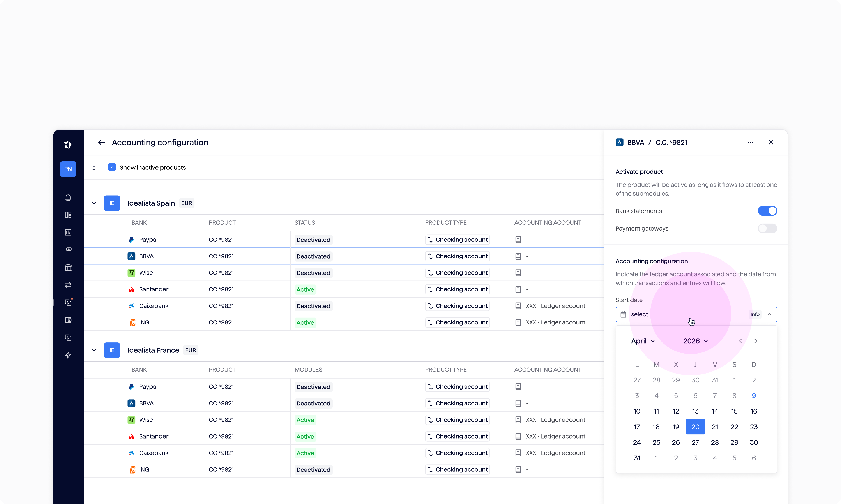The height and width of the screenshot is (504, 841).
Task: Click the PN workspace avatar
Action: (x=68, y=169)
